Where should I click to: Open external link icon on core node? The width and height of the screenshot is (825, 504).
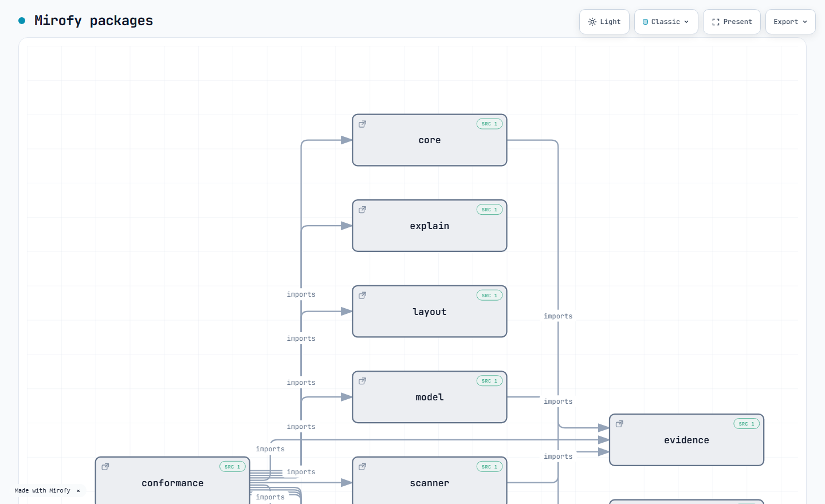(x=363, y=124)
